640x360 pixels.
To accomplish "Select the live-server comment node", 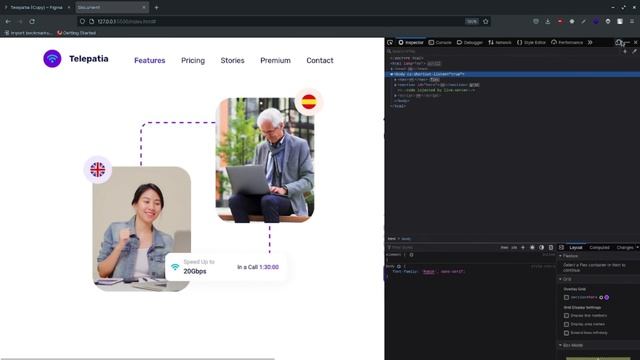I will click(437, 90).
